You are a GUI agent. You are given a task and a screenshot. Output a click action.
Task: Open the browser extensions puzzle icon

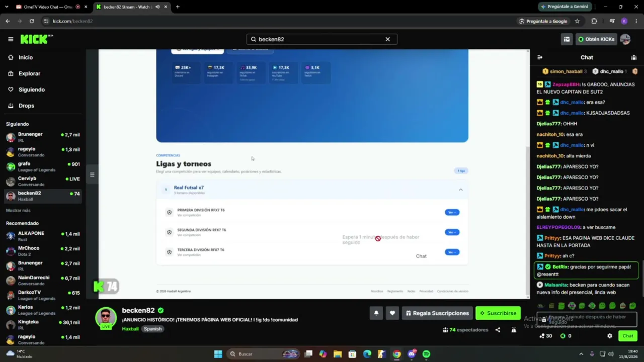click(594, 21)
